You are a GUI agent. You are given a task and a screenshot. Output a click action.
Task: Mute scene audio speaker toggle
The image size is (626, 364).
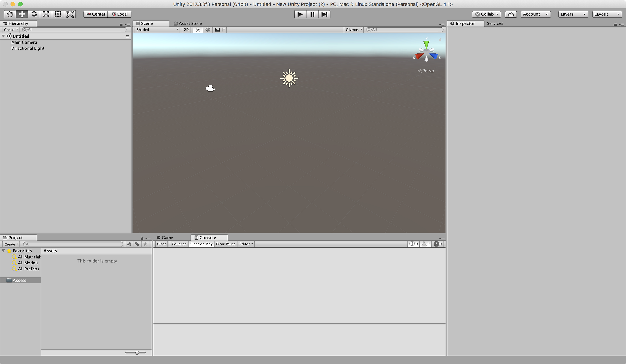click(x=207, y=30)
